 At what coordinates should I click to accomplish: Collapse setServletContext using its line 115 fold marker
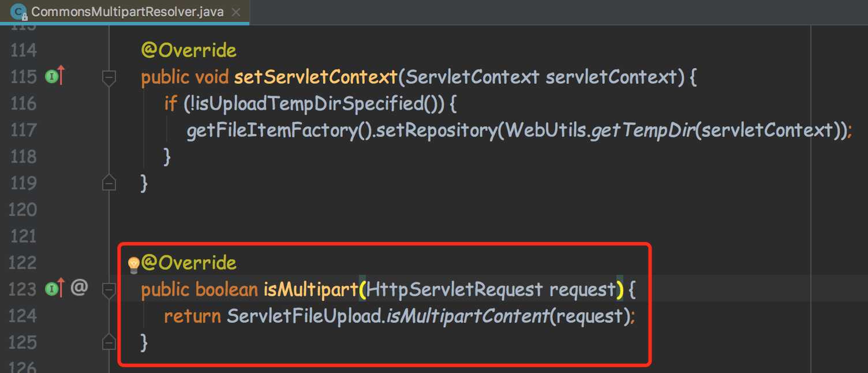click(x=109, y=77)
